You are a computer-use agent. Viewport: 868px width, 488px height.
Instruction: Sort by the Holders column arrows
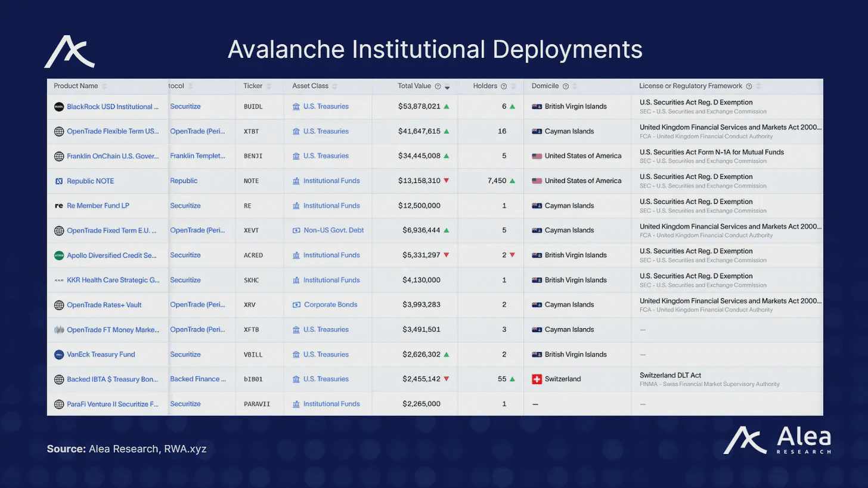513,87
